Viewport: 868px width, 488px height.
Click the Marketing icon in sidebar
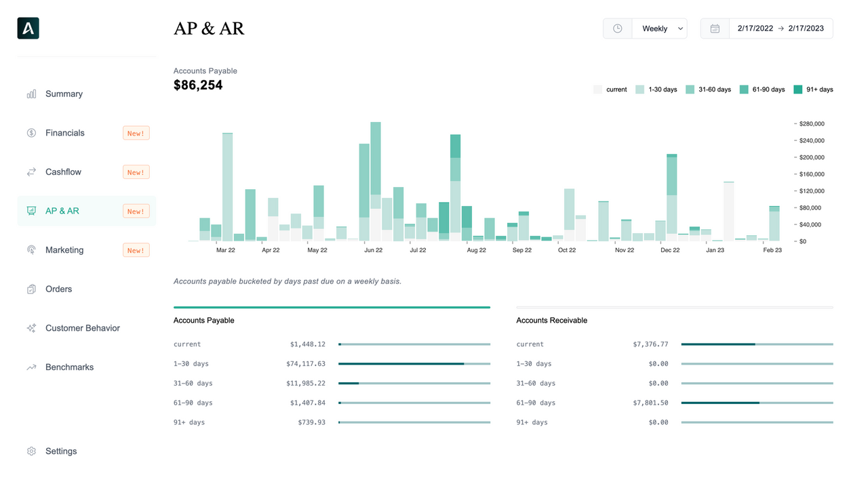point(31,250)
